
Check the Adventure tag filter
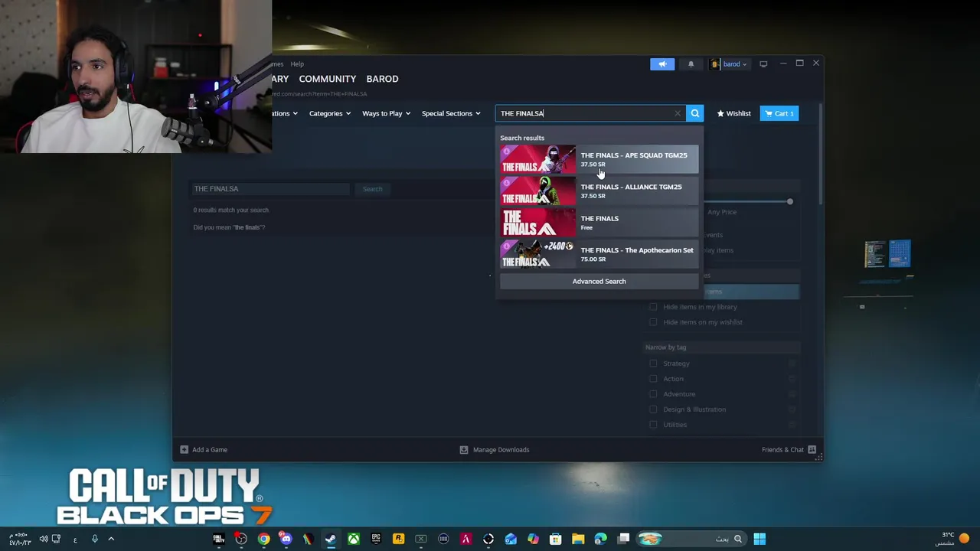coord(653,394)
